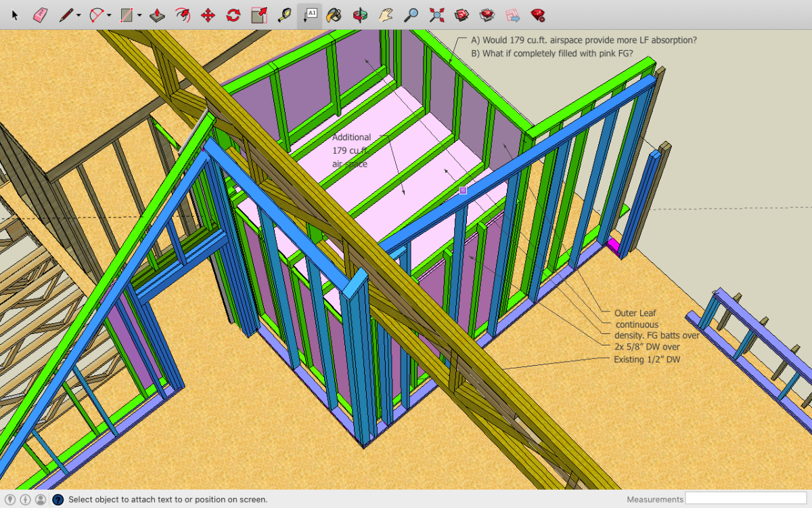This screenshot has height=508, width=812.
Task: Expand the Rectangle shape tool dropdown arrow
Action: pyautogui.click(x=139, y=15)
